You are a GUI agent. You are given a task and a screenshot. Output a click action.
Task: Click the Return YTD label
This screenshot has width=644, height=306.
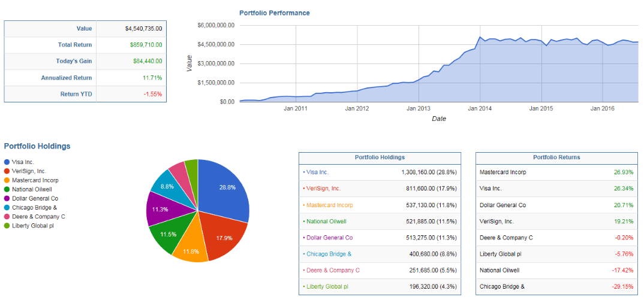pos(76,95)
